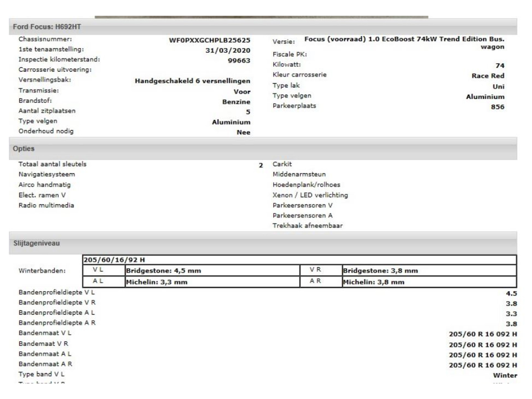Click the Totaal aantal sleutels value 2
This screenshot has width=532, height=399.
[x=261, y=165]
